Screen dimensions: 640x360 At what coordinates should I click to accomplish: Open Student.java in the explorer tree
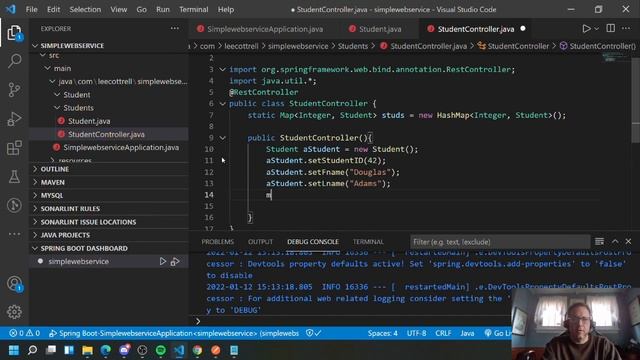tap(109, 121)
